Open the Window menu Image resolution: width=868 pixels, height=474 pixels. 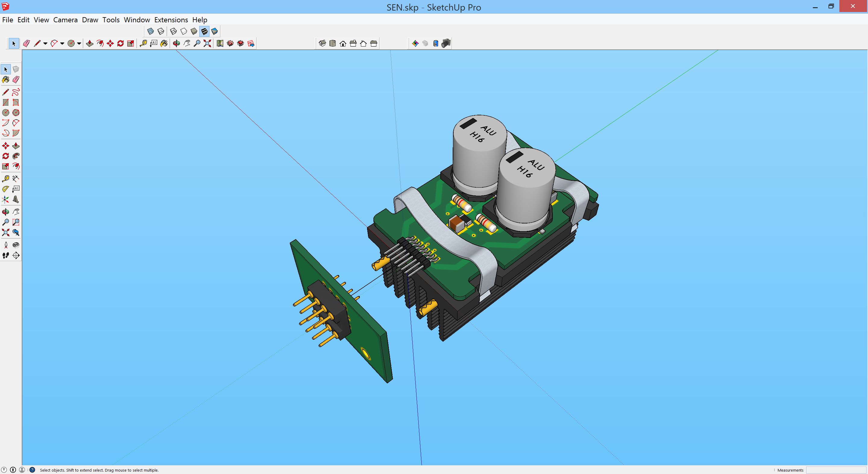pyautogui.click(x=137, y=20)
